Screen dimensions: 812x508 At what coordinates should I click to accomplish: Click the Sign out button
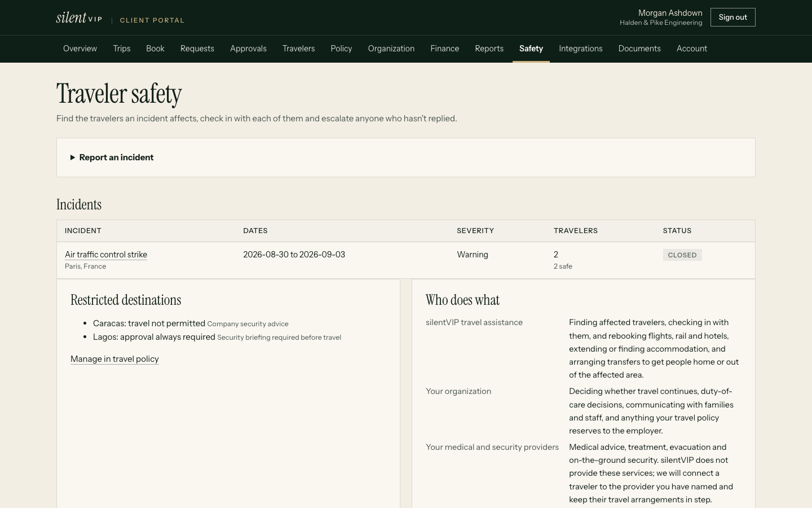733,17
